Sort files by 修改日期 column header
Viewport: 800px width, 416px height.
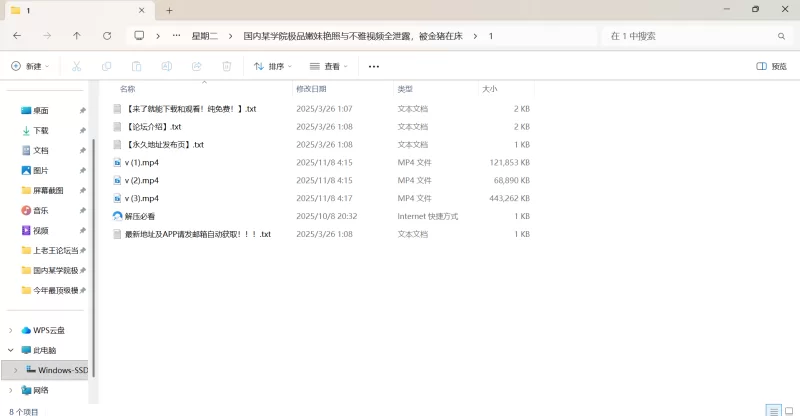318,88
